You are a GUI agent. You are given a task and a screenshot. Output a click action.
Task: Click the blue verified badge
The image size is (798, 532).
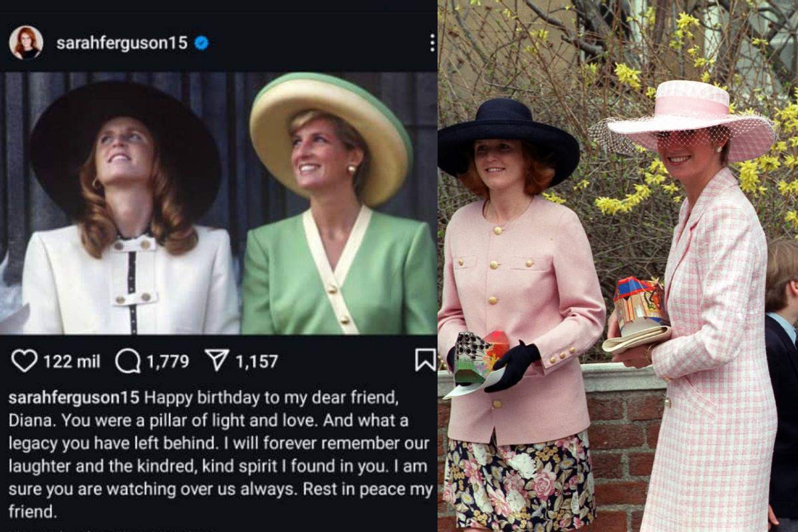pyautogui.click(x=201, y=43)
